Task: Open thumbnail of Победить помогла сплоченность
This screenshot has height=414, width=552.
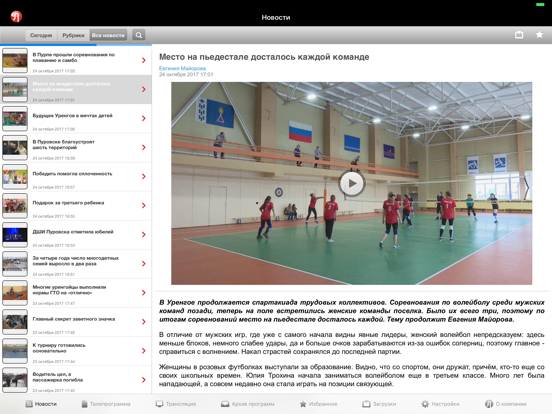Action: pos(15,177)
